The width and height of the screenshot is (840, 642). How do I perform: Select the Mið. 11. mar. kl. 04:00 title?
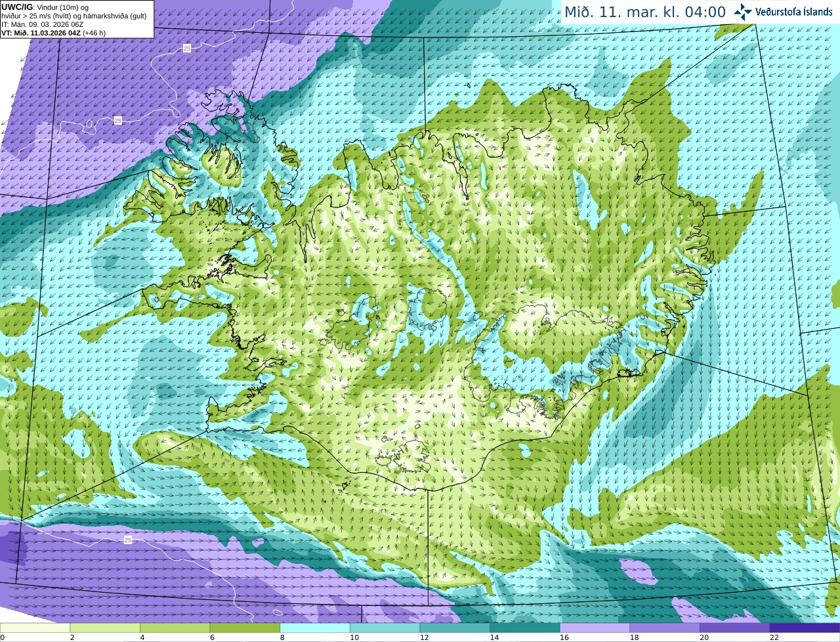pos(645,12)
